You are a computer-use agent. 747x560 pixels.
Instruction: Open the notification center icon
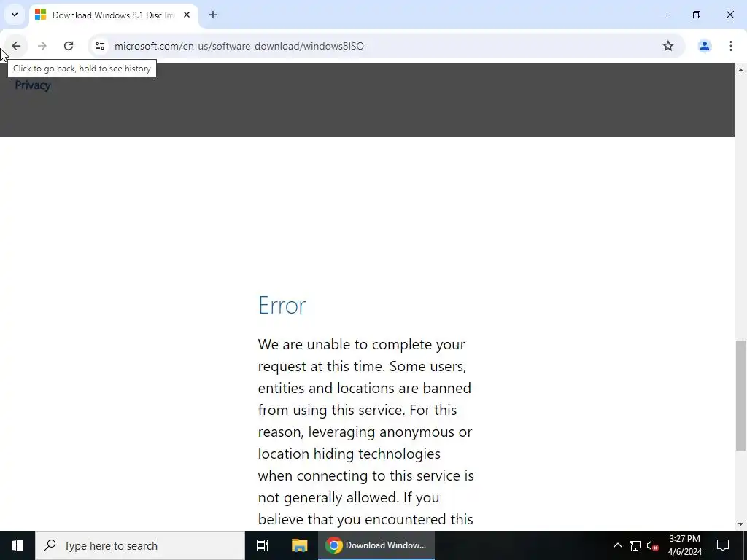coord(723,545)
